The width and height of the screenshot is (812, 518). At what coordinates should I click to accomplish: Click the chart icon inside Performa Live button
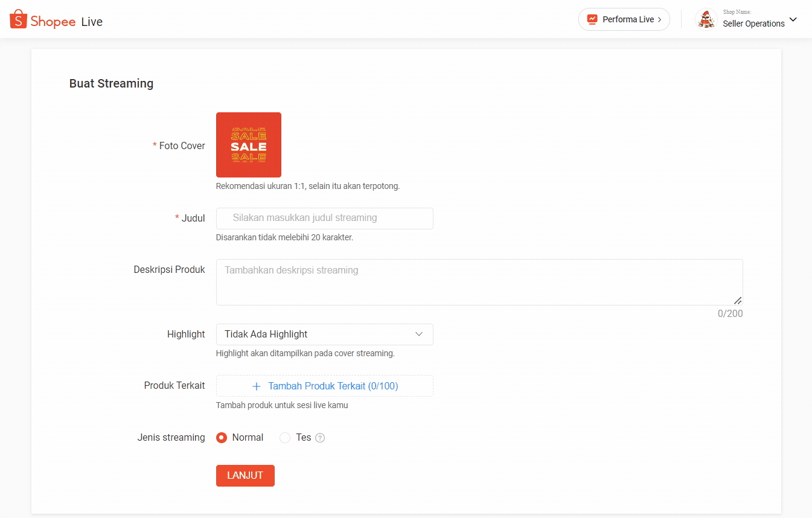tap(592, 19)
